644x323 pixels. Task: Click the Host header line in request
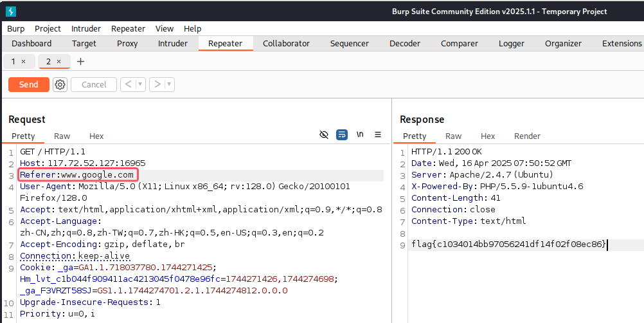(82, 163)
